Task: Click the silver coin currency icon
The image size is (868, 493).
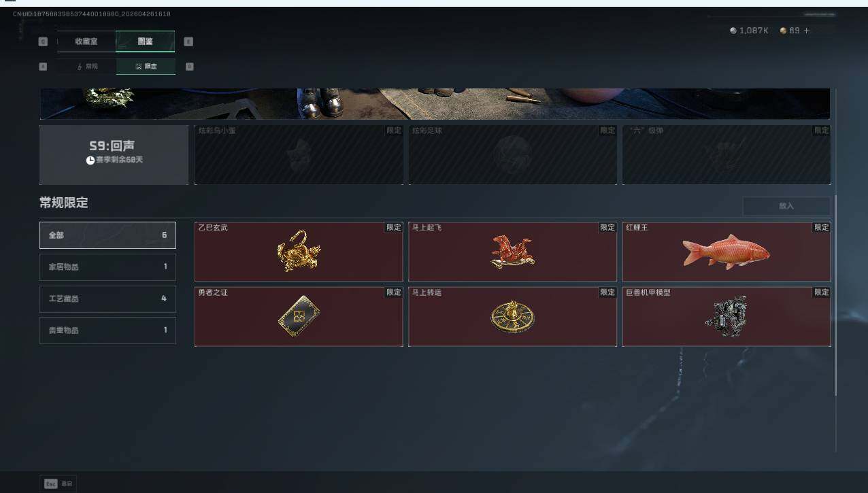Action: tap(733, 31)
